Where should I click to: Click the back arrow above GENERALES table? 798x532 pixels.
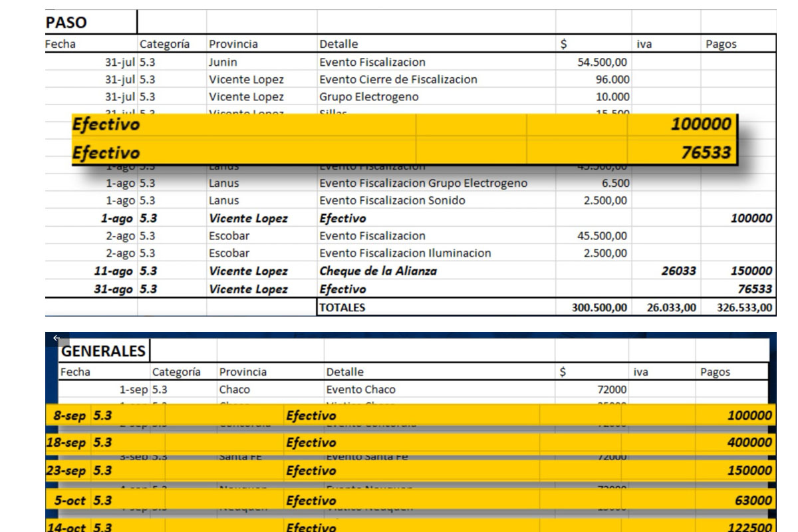(56, 338)
